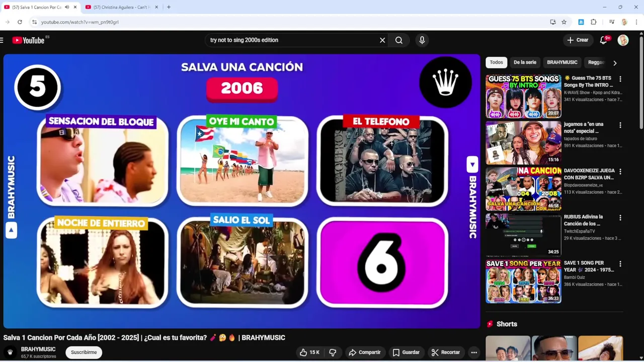This screenshot has height=362, width=644.
Task: Save video with the Guardar button
Action: pyautogui.click(x=406, y=352)
